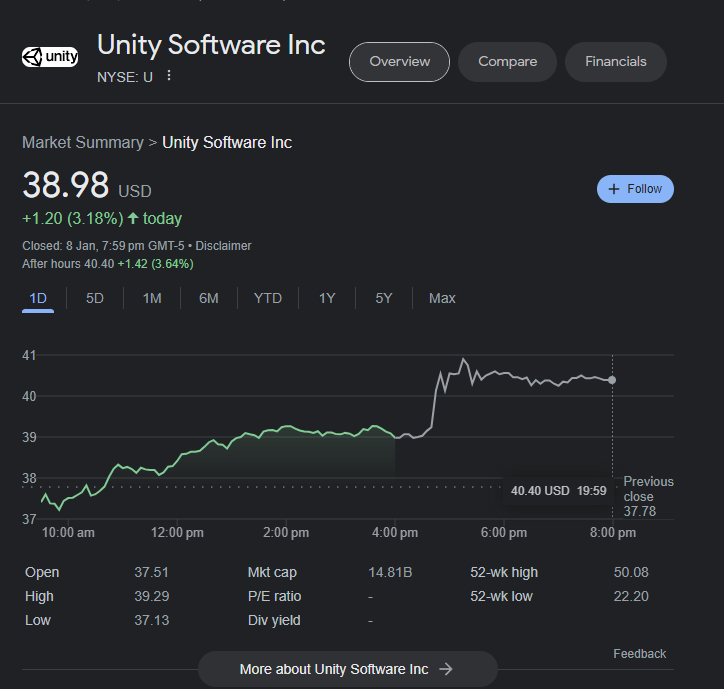Select the 5Y chart range
The image size is (724, 689).
(384, 298)
